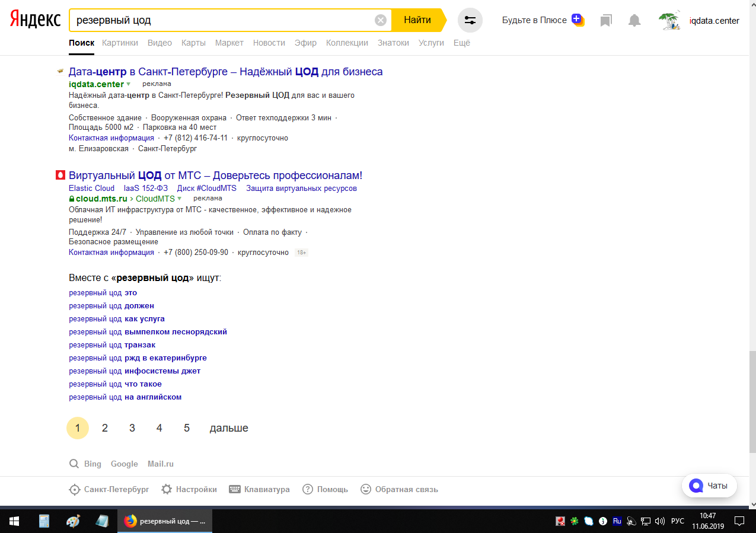Open network status tray icon
This screenshot has height=533, width=756.
[x=645, y=521]
